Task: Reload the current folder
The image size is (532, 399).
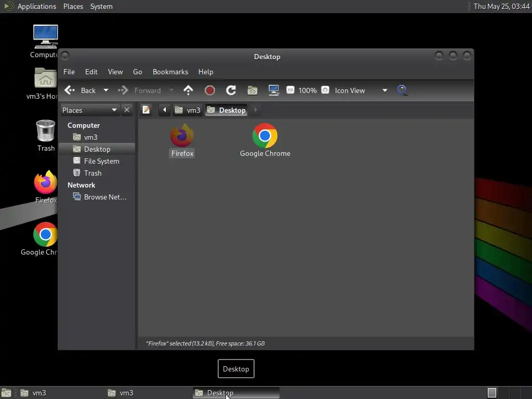Action: pos(231,90)
